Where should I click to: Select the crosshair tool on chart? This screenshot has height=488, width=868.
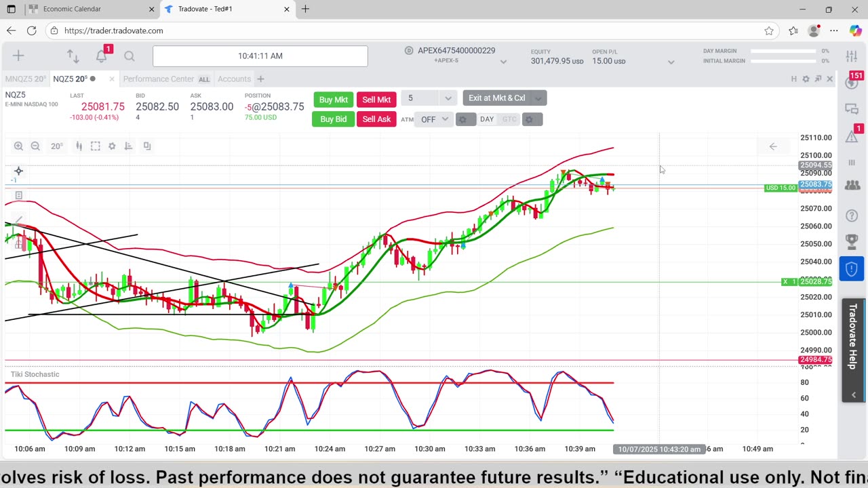18,171
